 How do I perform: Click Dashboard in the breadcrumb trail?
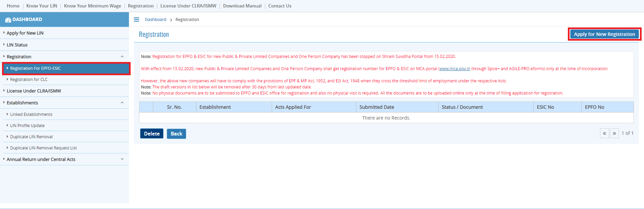coord(155,20)
